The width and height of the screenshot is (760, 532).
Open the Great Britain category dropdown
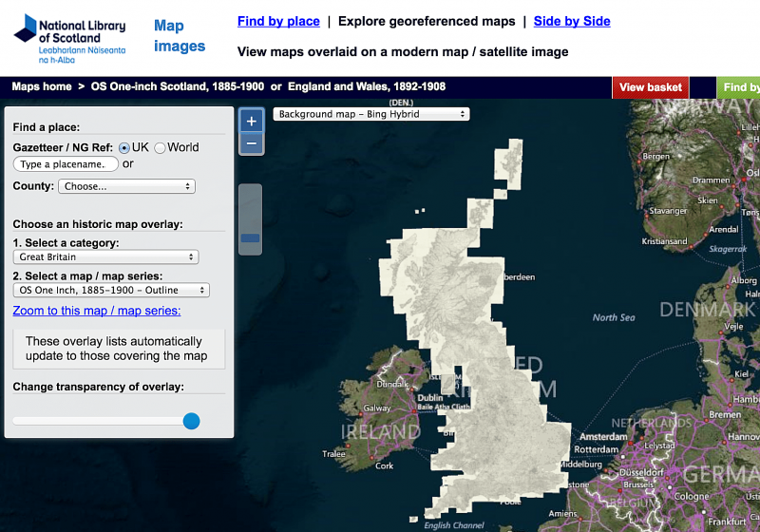tap(105, 256)
